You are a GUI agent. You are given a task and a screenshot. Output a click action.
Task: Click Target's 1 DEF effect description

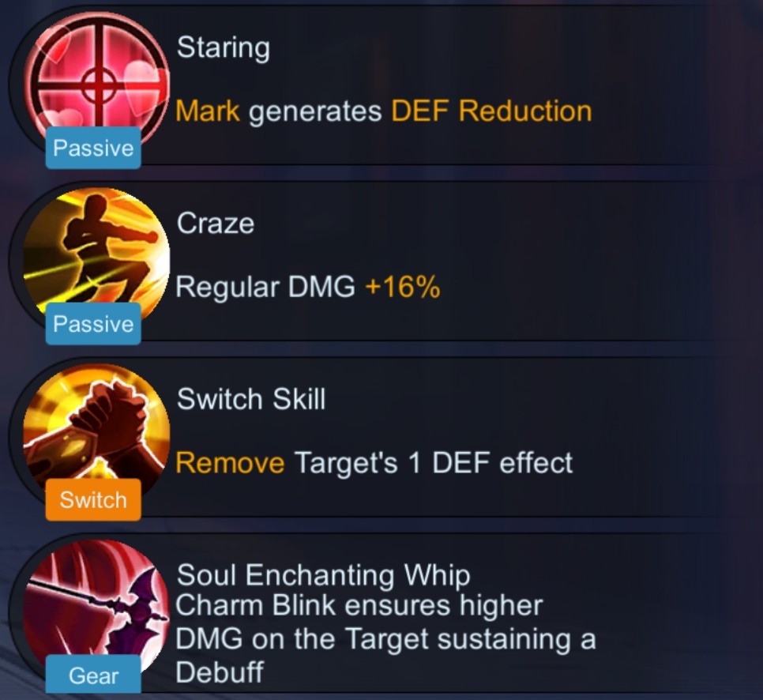coord(434,462)
